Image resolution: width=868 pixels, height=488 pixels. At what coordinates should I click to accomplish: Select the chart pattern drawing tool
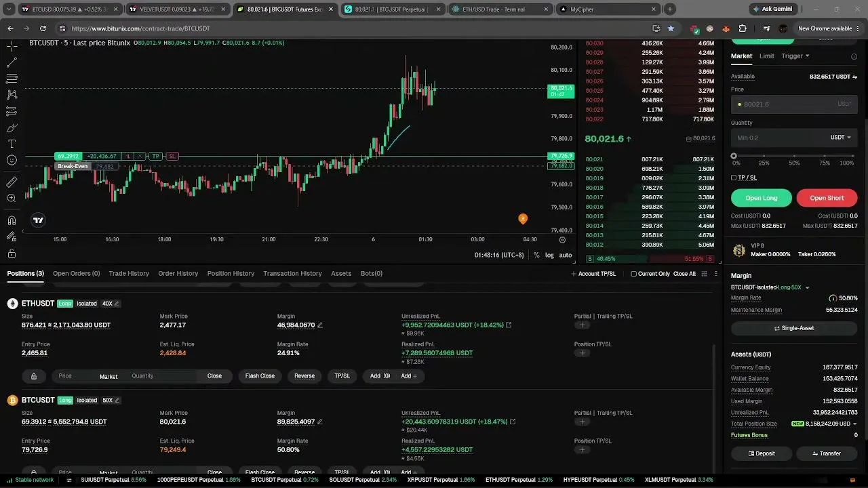point(12,95)
